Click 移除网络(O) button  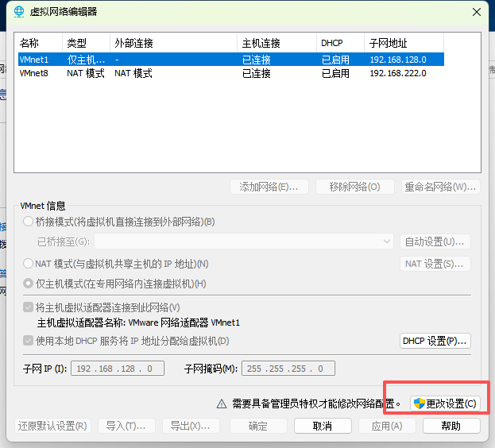355,187
